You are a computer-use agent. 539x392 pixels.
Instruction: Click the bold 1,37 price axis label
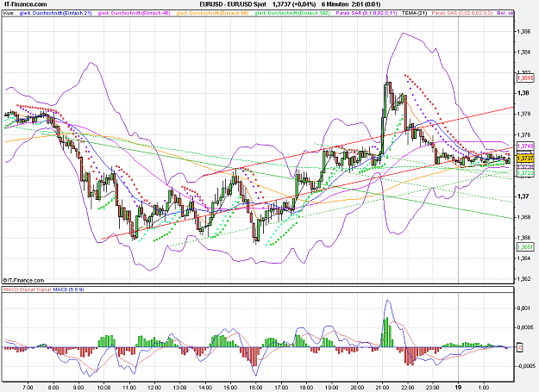tap(523, 196)
